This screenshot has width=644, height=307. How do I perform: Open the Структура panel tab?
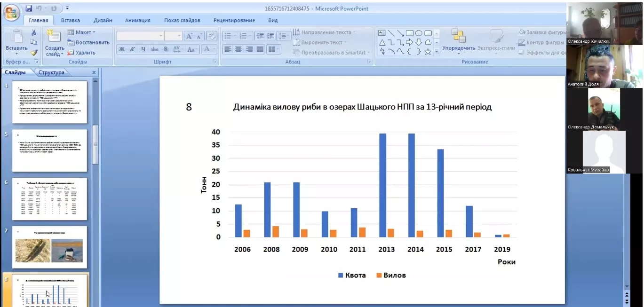[52, 72]
